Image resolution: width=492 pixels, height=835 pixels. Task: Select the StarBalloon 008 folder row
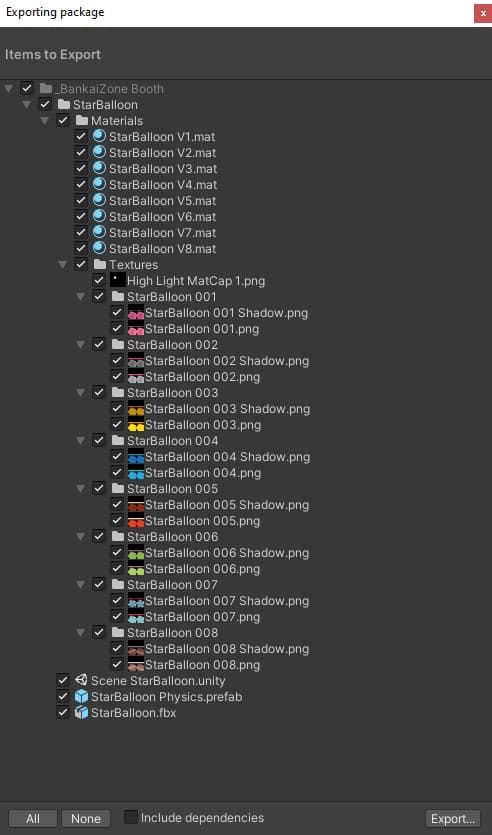246,632
